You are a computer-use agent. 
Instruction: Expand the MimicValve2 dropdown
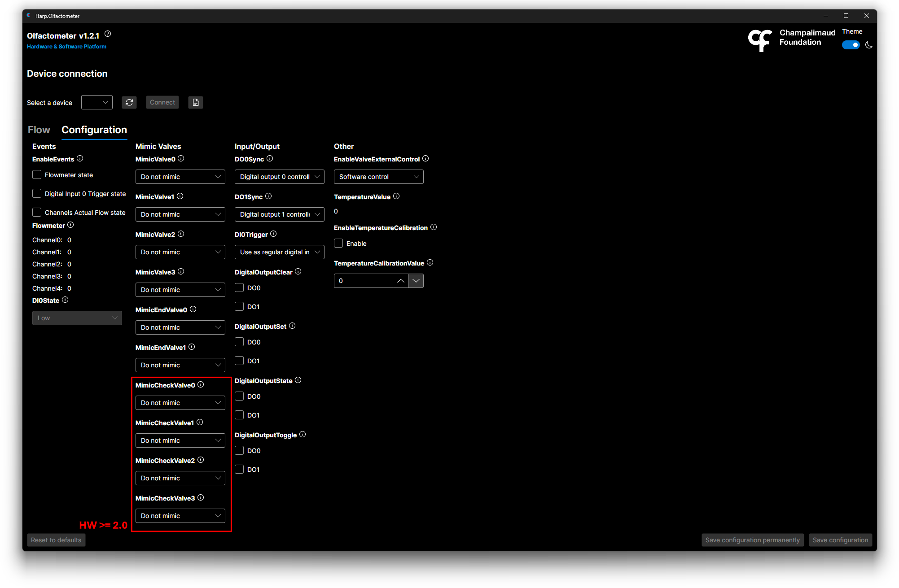pos(180,252)
